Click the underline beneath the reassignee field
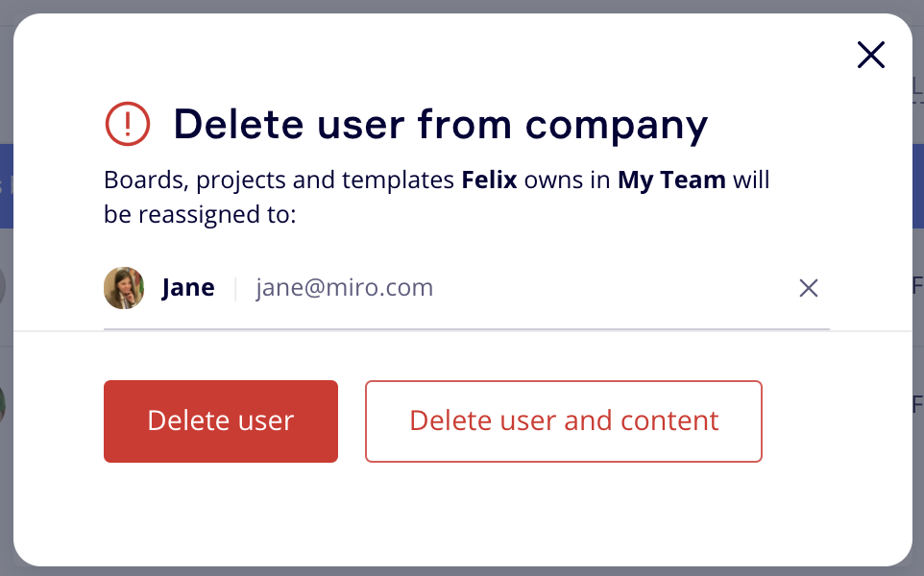The height and width of the screenshot is (576, 924). [466, 329]
